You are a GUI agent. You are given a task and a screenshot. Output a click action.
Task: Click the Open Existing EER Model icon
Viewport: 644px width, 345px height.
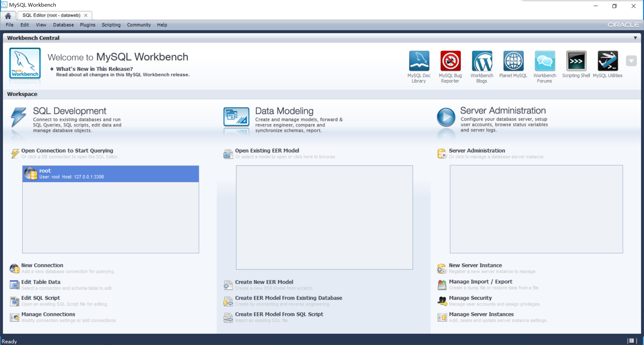point(228,154)
